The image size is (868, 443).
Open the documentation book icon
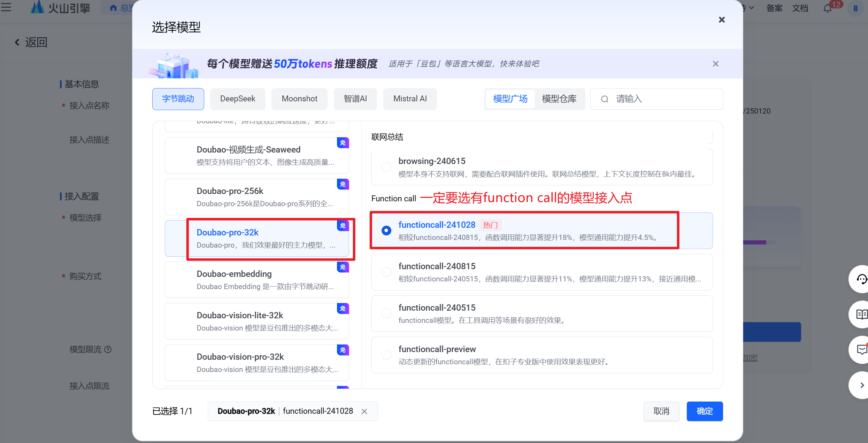(862, 314)
